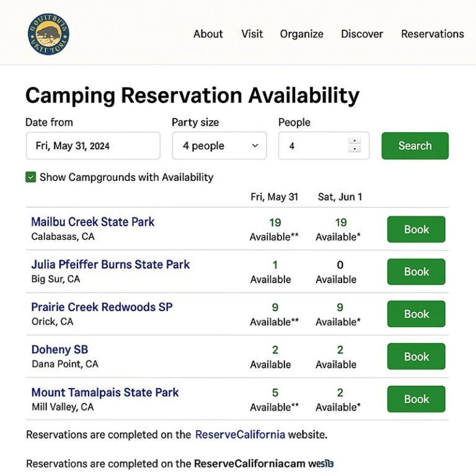The height and width of the screenshot is (476, 476).
Task: Open the ReserveCalifornia website link
Action: click(x=240, y=434)
